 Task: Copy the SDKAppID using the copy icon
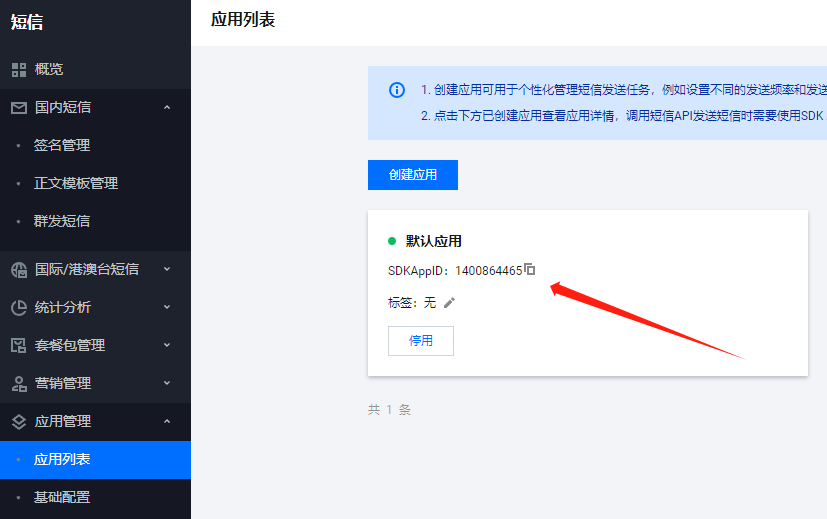click(530, 269)
